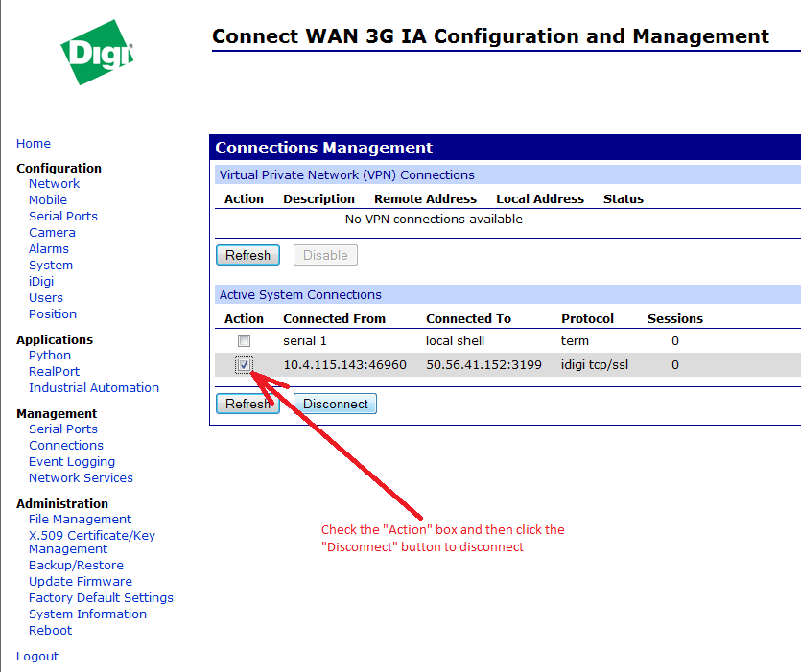Click the Disconnect button

pyautogui.click(x=335, y=405)
